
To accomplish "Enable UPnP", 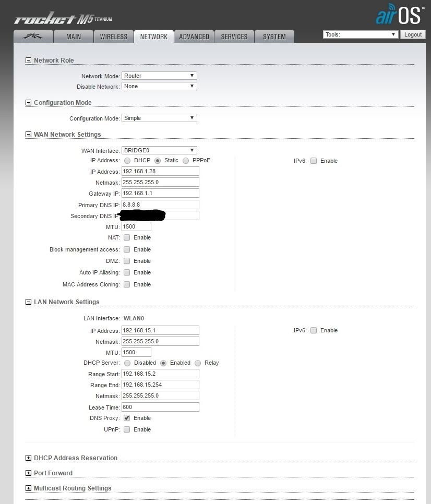I will coord(127,429).
